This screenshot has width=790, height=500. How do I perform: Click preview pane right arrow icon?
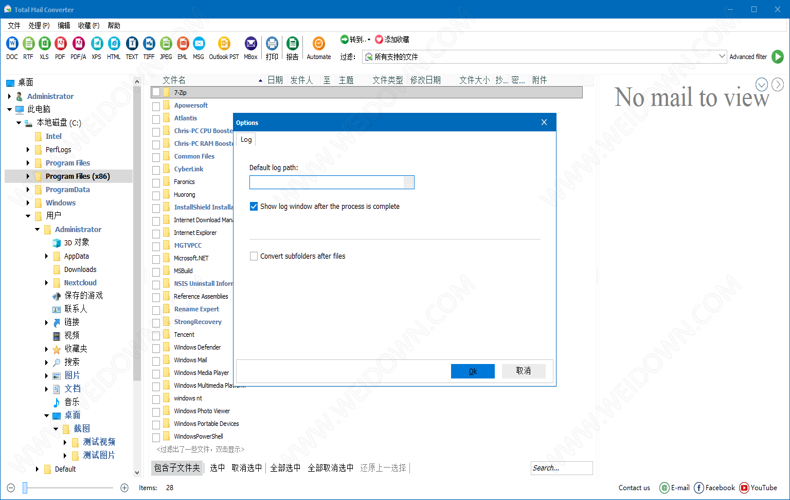coord(778,84)
